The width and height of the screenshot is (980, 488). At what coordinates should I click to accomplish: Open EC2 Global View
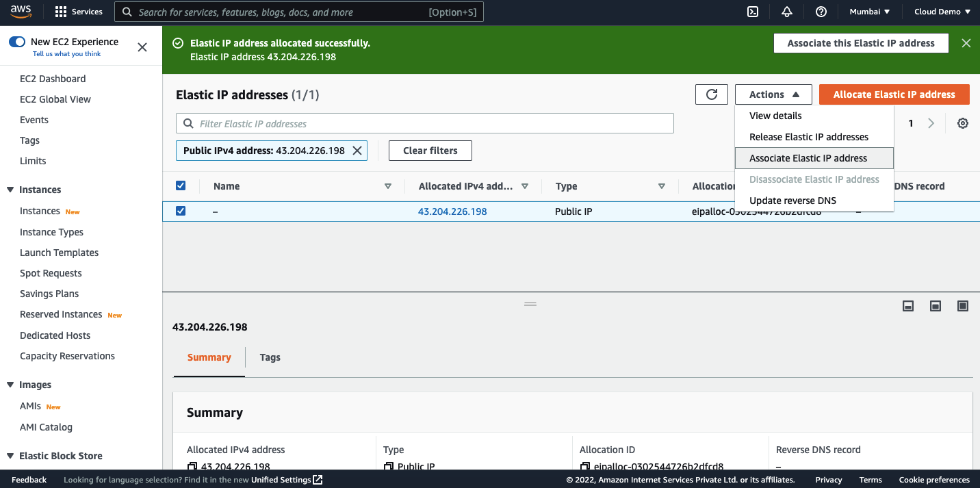(x=55, y=99)
